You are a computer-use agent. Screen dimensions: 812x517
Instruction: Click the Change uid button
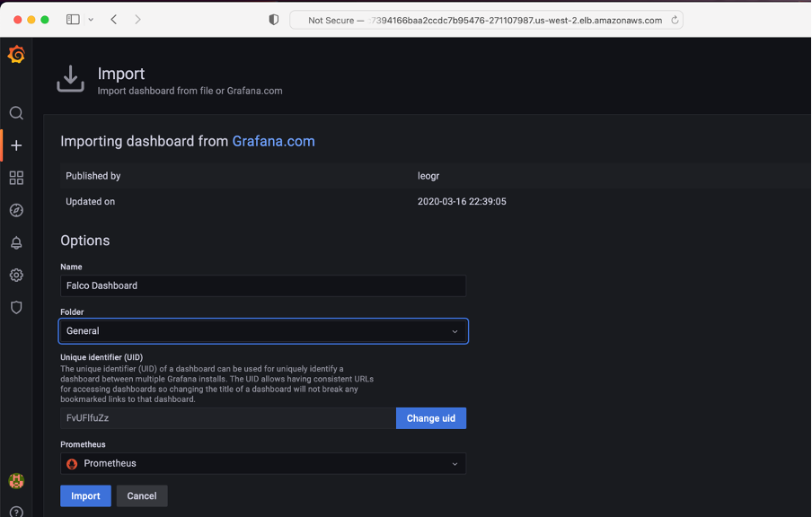(431, 418)
